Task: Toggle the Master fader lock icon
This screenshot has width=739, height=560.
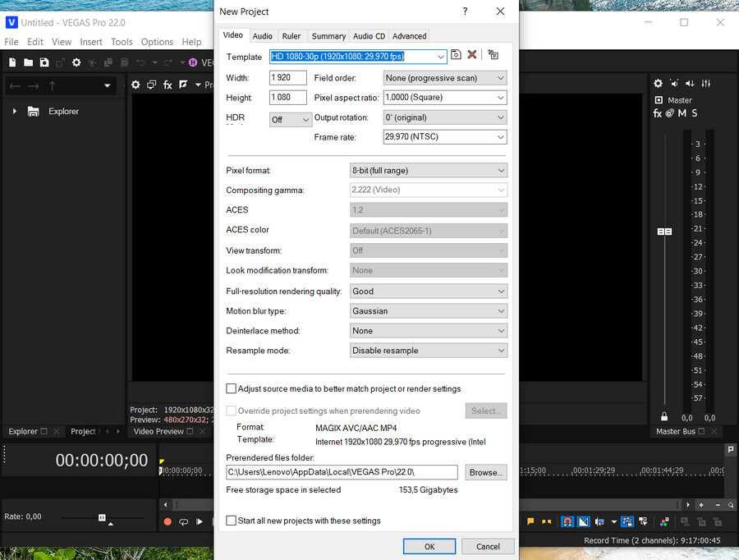Action: 664,416
